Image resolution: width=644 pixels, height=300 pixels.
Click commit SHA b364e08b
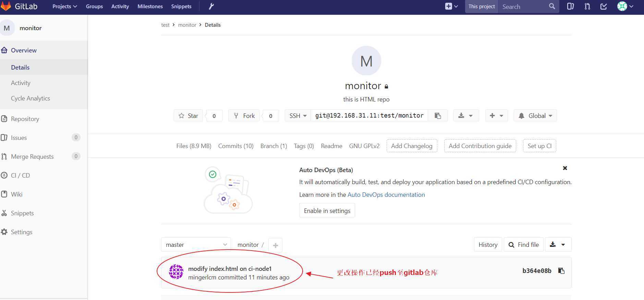pos(537,271)
